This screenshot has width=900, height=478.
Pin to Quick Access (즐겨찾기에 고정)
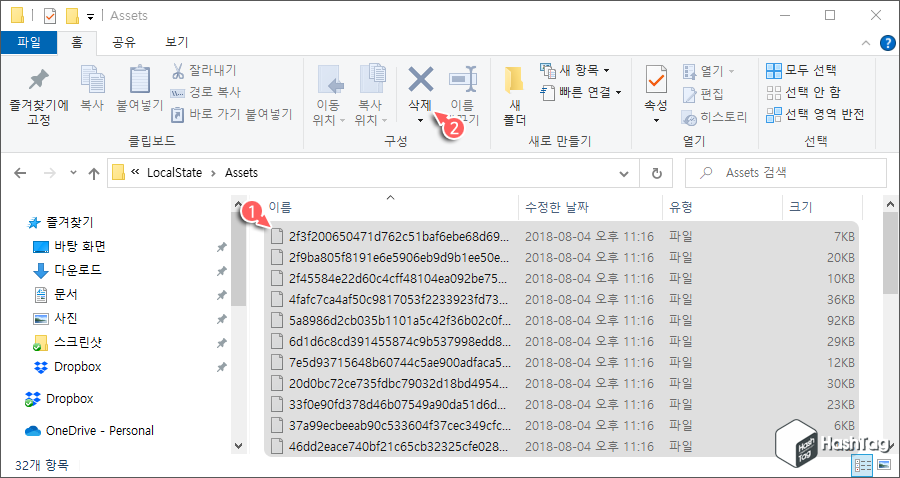tap(39, 95)
